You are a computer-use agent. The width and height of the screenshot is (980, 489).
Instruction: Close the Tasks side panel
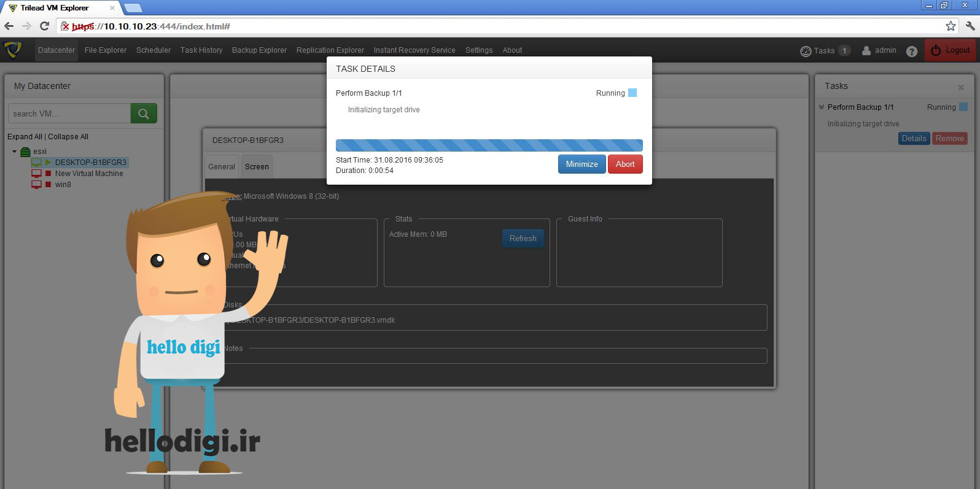click(961, 87)
